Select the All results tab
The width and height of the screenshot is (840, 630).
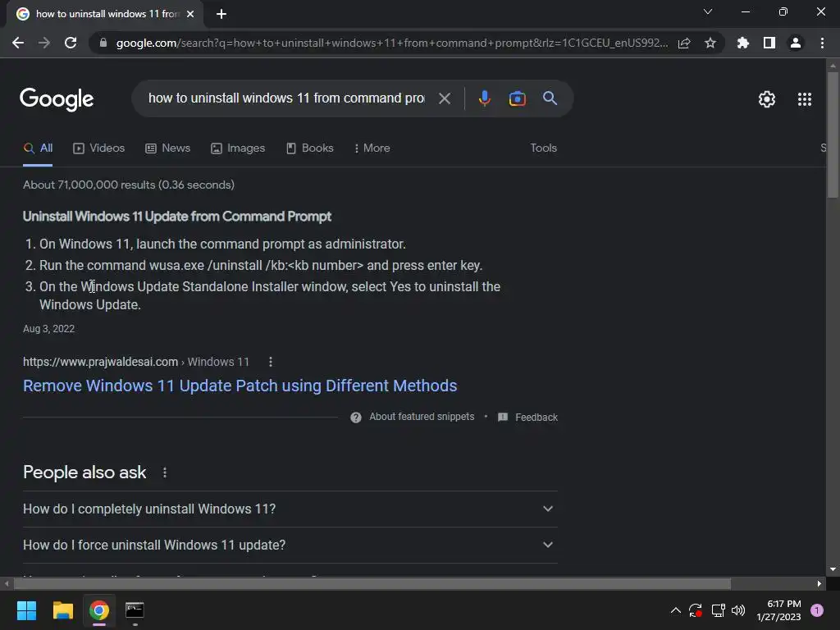(x=38, y=148)
